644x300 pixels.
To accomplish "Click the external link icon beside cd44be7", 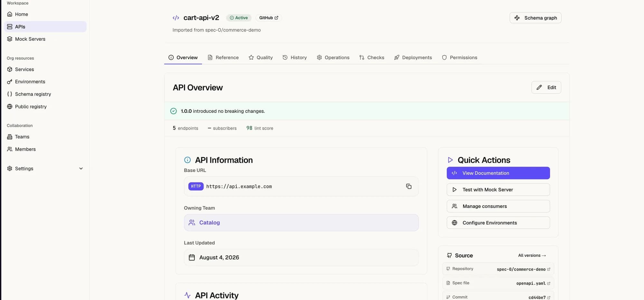I will pos(549,297).
